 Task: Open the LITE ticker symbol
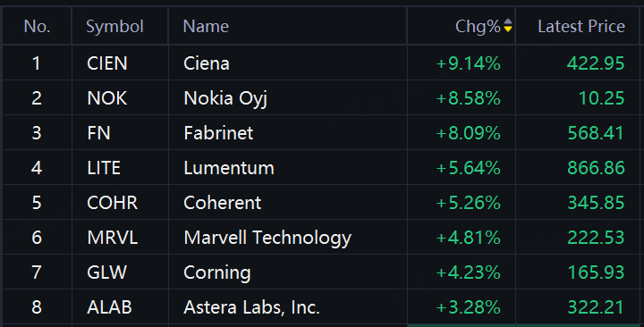pyautogui.click(x=104, y=168)
